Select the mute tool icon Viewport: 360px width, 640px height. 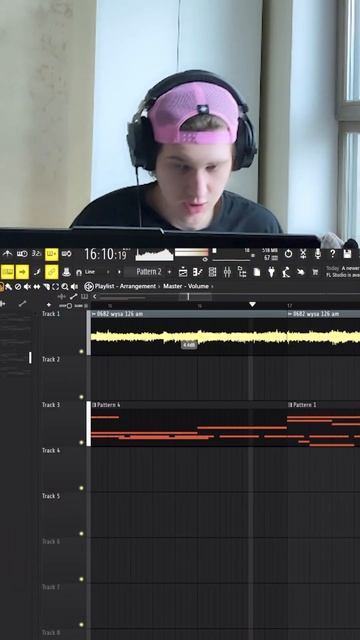tap(27, 287)
